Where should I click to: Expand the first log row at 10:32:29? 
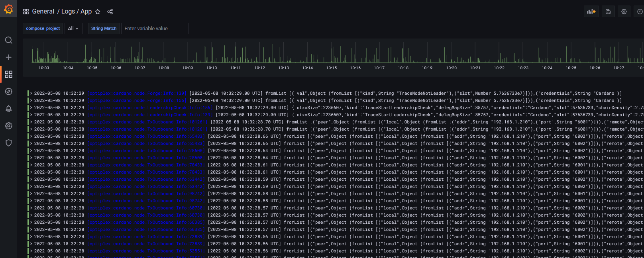[x=31, y=94]
